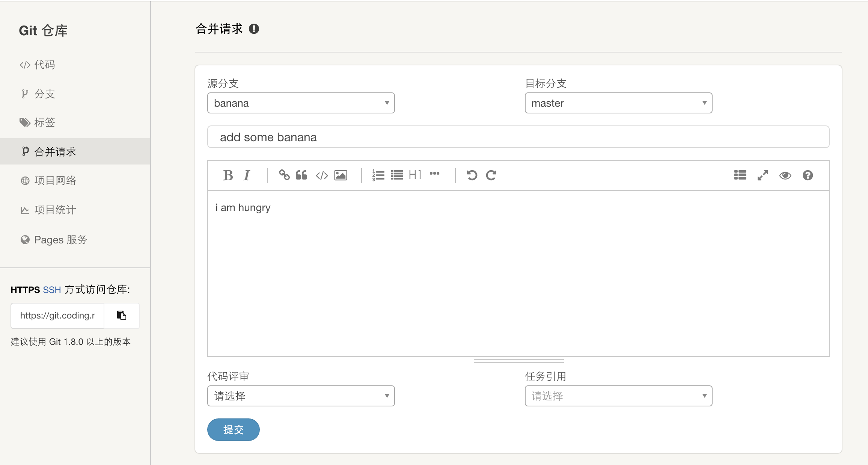Screen dimensions: 868x465
Task: Switch to SSH access link
Action: coord(52,290)
